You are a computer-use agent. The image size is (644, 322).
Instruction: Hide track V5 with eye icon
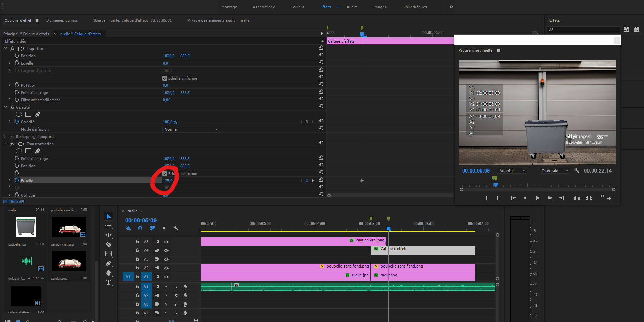click(x=166, y=242)
